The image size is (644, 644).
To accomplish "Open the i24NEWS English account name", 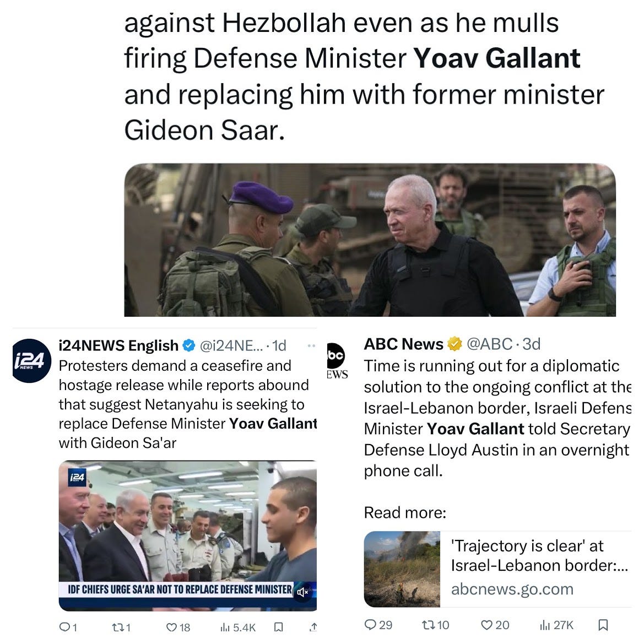I will (118, 345).
